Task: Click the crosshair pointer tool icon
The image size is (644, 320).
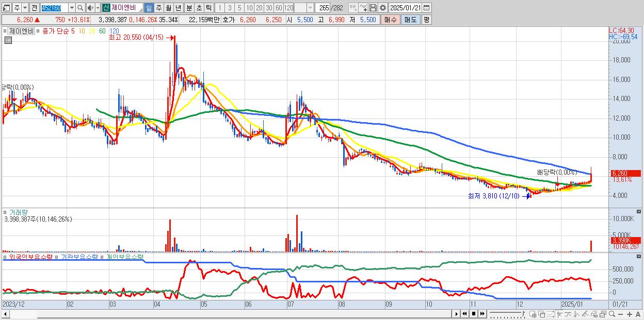Action: coord(559,314)
